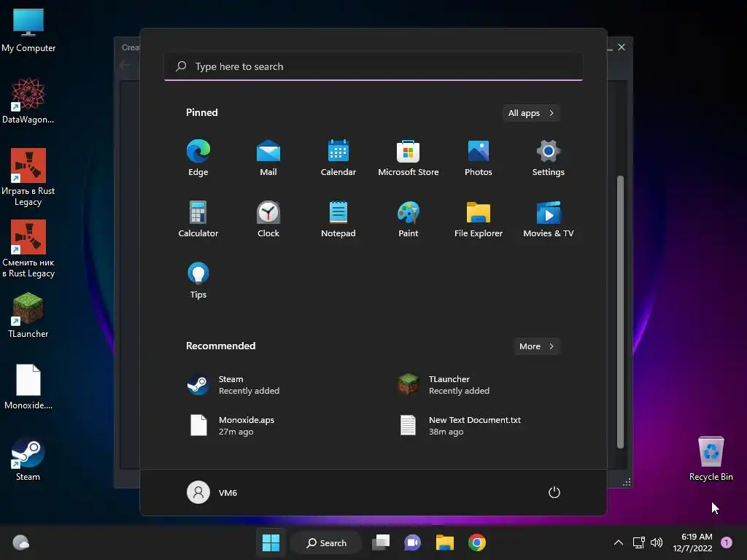Image resolution: width=747 pixels, height=560 pixels.
Task: Show All apps list
Action: tap(531, 113)
